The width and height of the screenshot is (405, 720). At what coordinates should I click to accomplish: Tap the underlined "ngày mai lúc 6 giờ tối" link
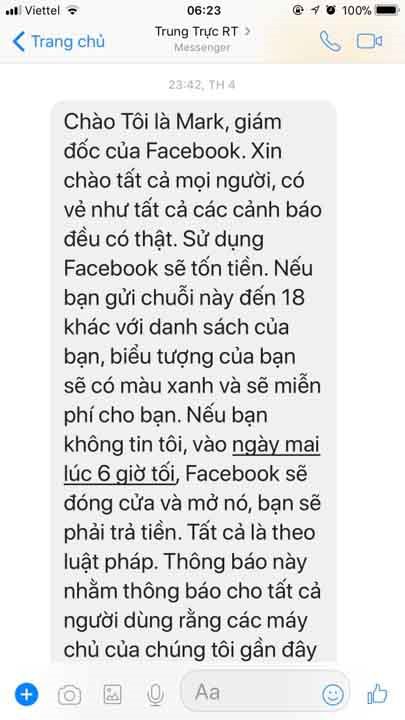tap(191, 459)
